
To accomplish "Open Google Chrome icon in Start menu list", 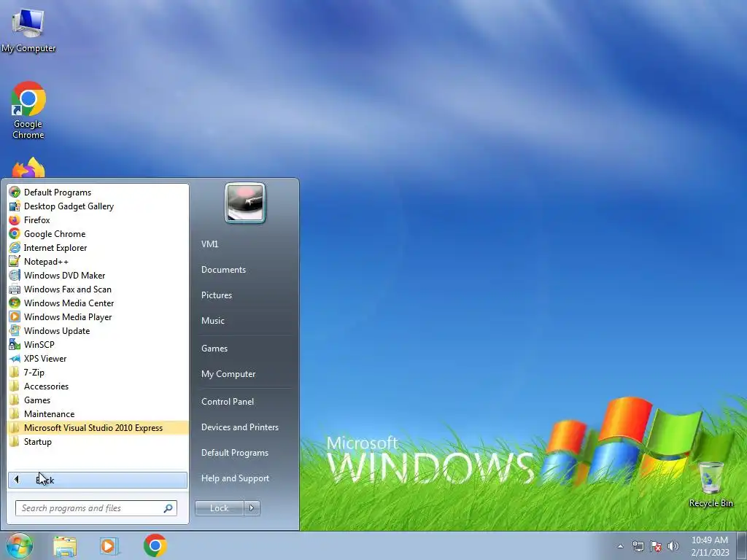I will [15, 234].
